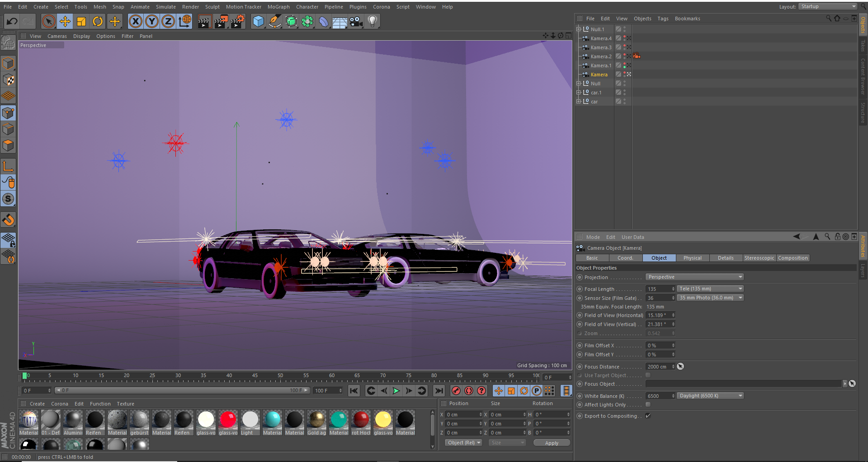
Task: Open the Corona menu
Action: tap(382, 7)
